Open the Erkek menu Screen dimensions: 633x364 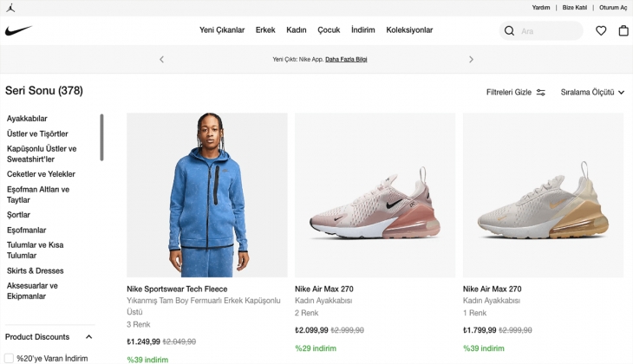tap(265, 30)
